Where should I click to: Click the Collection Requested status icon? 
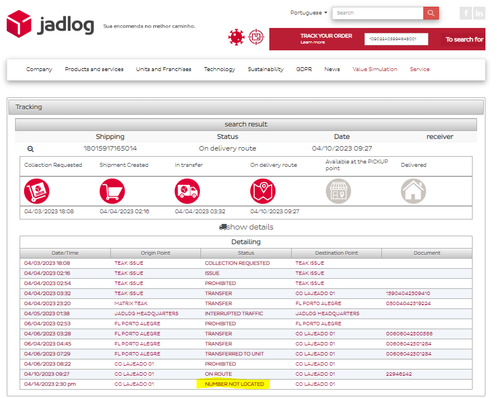37,191
